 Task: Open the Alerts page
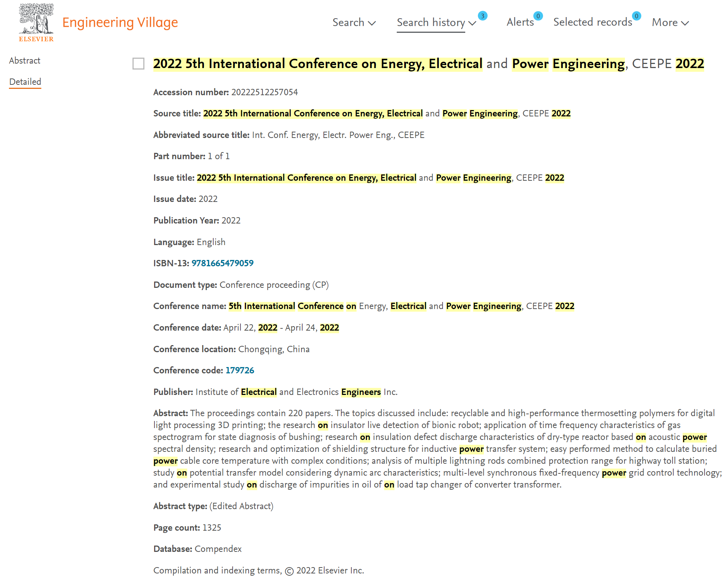tap(520, 22)
